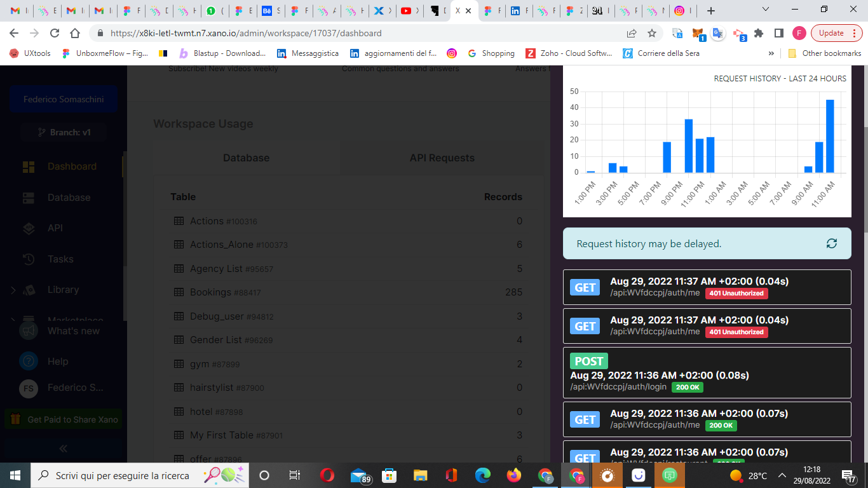Viewport: 868px width, 488px height.
Task: Share this page from the address bar
Action: [x=632, y=33]
